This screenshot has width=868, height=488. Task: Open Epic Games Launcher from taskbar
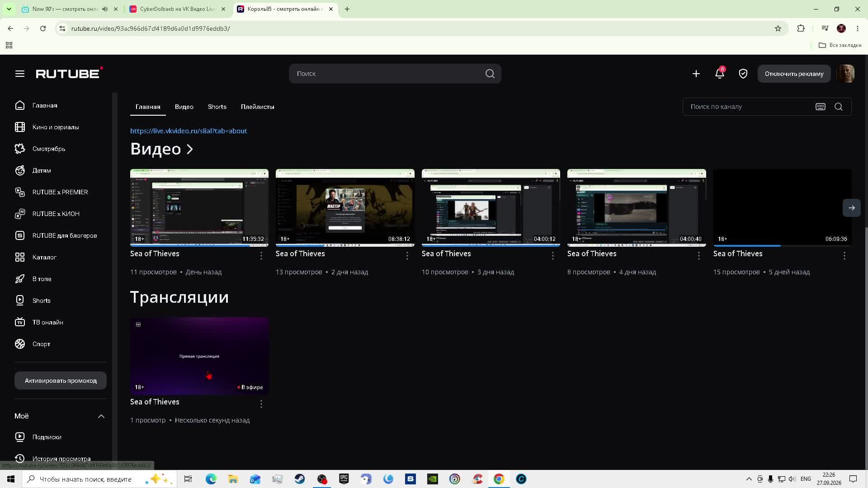[x=344, y=479]
